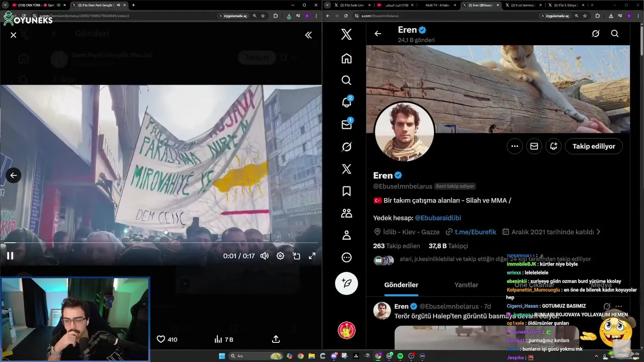Open the right browser three-dot menu
Screen dimensions: 644x362
point(638,16)
